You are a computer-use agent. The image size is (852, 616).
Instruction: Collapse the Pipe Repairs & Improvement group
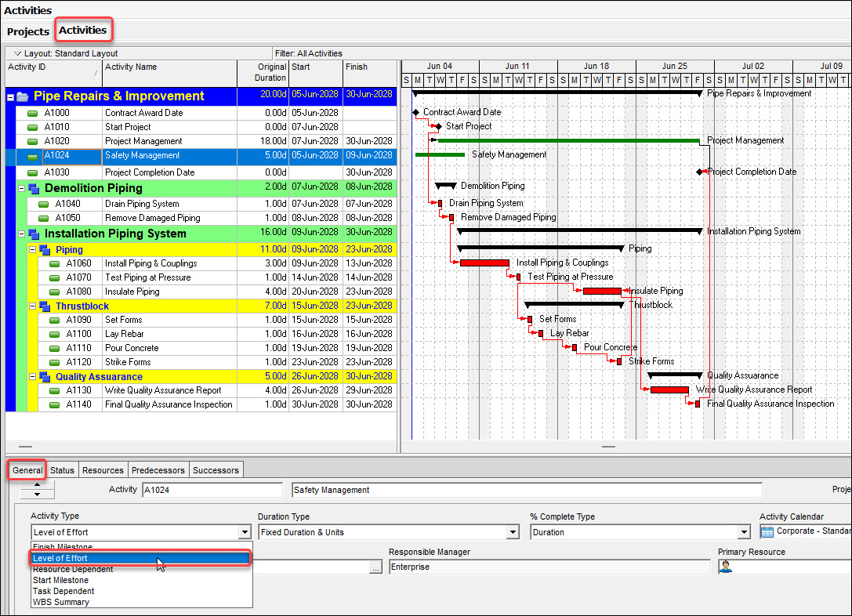click(10, 98)
